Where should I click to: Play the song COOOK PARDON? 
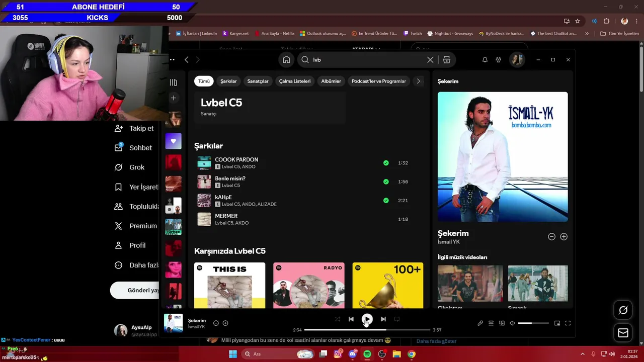click(204, 163)
